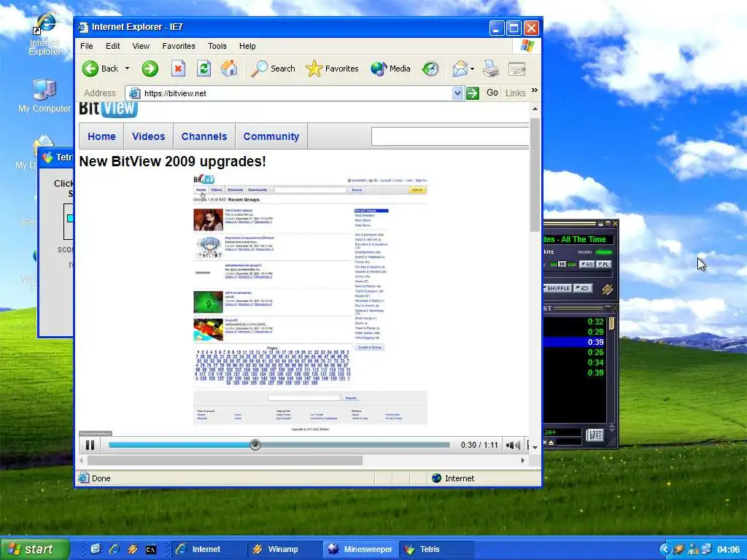
Task: Click the Windows start button
Action: coord(34,549)
